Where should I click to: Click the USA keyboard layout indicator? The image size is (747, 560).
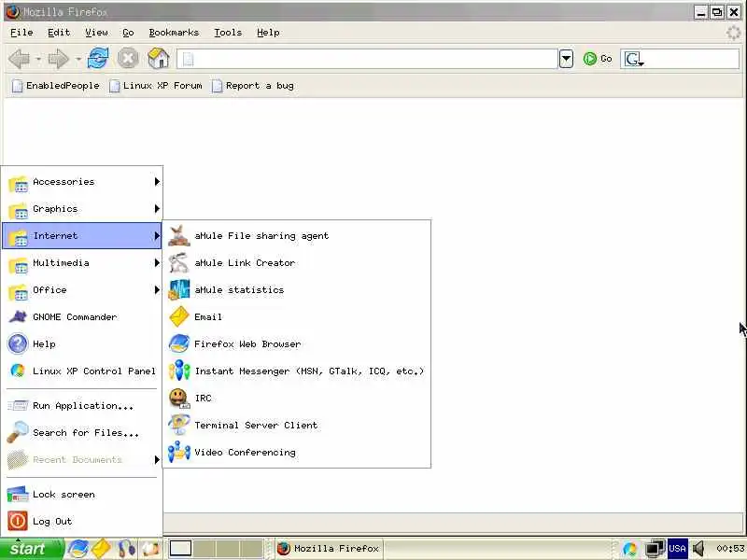677,549
